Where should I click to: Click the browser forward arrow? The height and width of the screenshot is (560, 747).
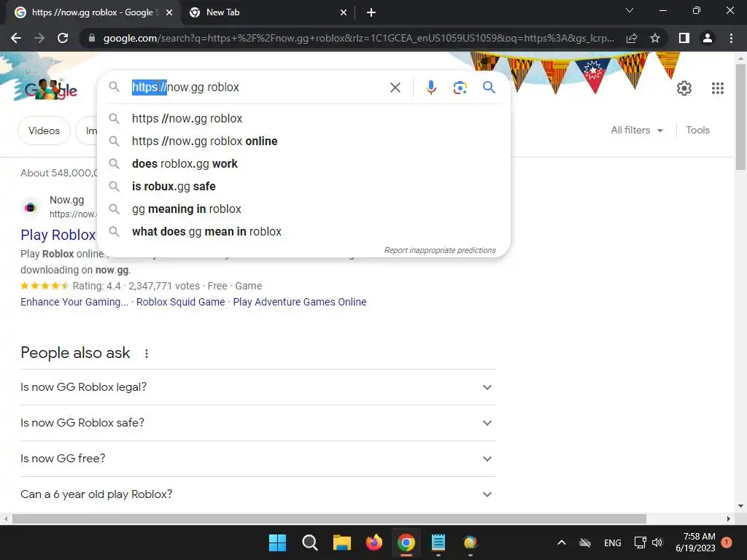click(39, 38)
